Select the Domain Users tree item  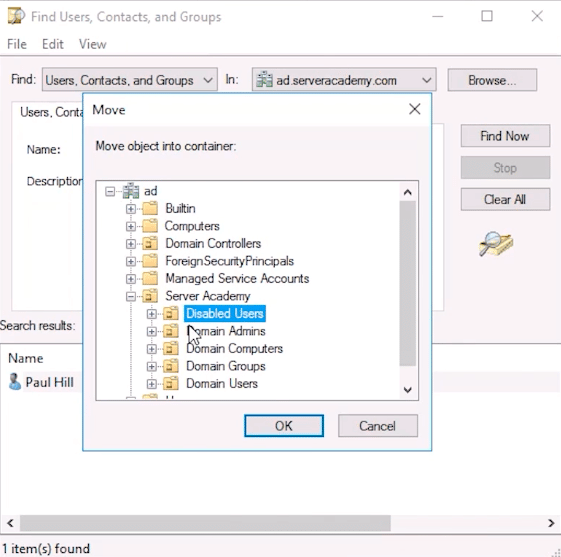[222, 383]
